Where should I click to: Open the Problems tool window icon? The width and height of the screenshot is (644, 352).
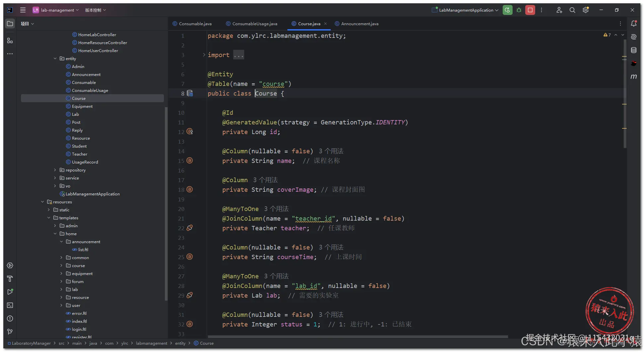pyautogui.click(x=10, y=318)
